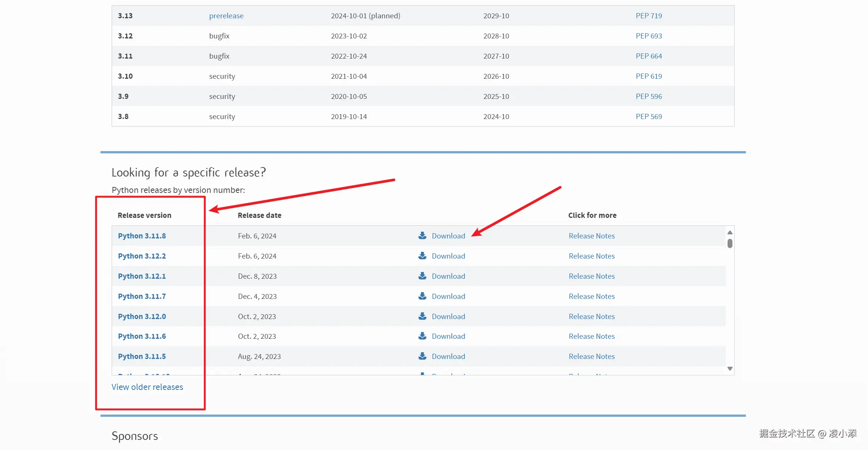Click download icon for Python 3.11.7
Screen dimensions: 868x450
(422, 296)
